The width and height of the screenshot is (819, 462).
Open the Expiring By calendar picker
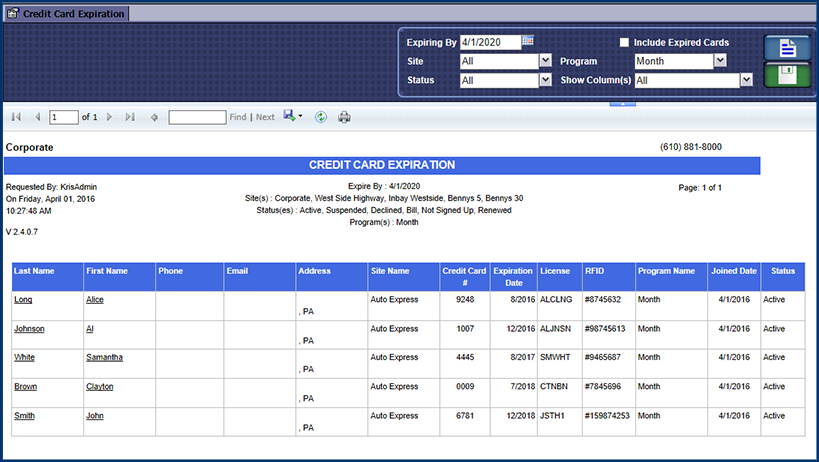pos(528,41)
